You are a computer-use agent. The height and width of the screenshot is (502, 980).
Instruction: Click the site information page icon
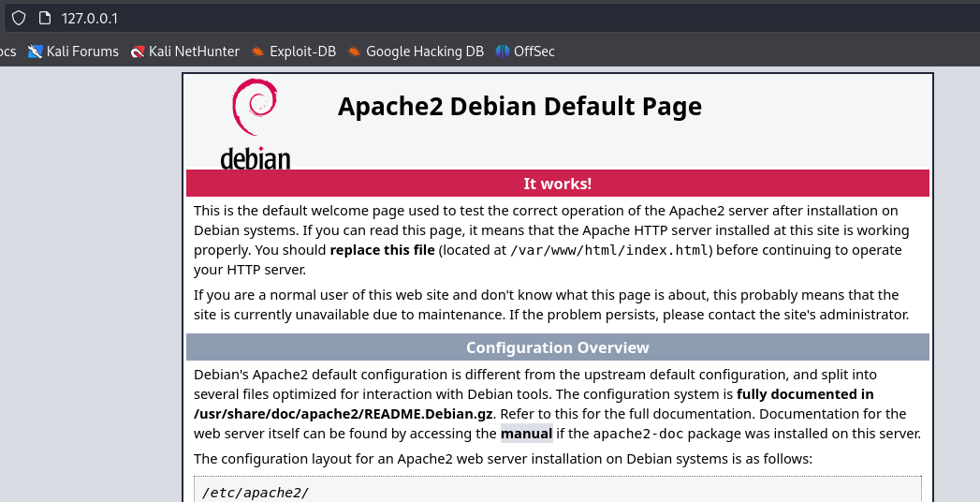pos(44,19)
